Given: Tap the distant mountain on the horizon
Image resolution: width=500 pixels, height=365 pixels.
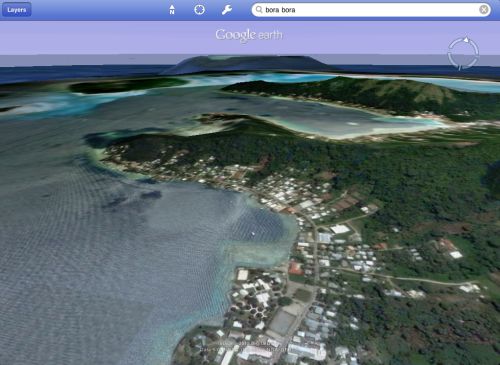Looking at the screenshot, I should coord(248,64).
